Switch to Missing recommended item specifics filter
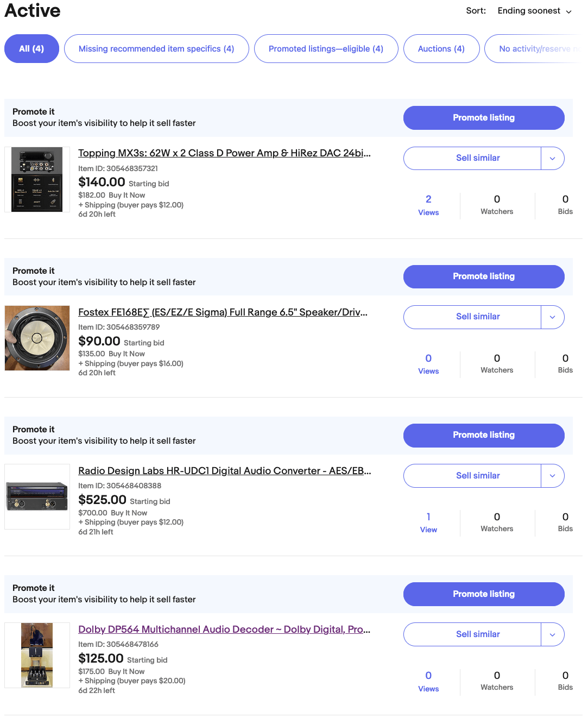588x724 pixels. 156,49
